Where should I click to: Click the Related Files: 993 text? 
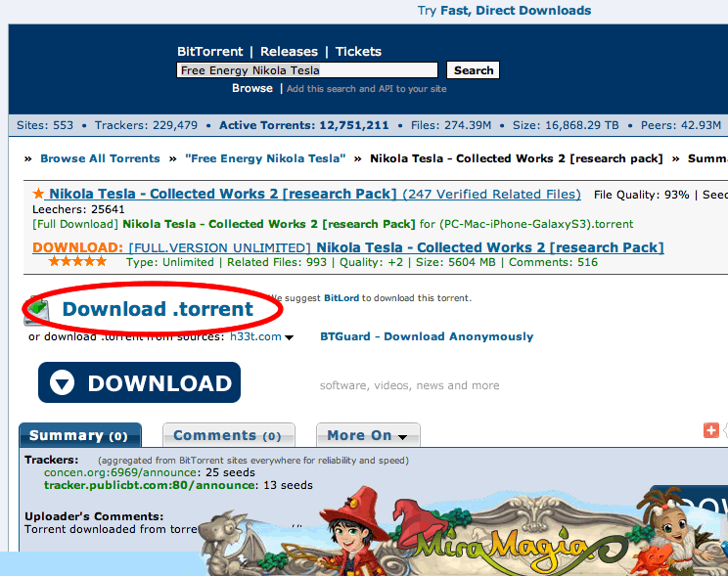(277, 262)
